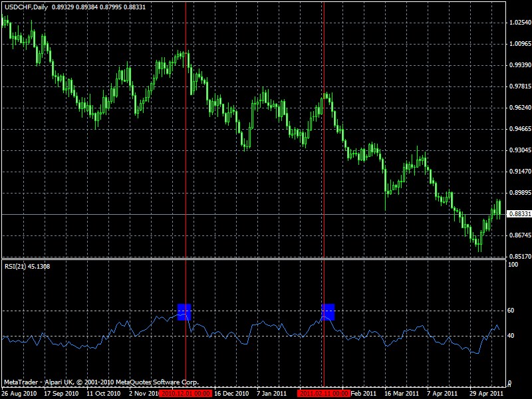Click the 26 Aug 2010 date on time axis
The width and height of the screenshot is (532, 399).
click(18, 393)
